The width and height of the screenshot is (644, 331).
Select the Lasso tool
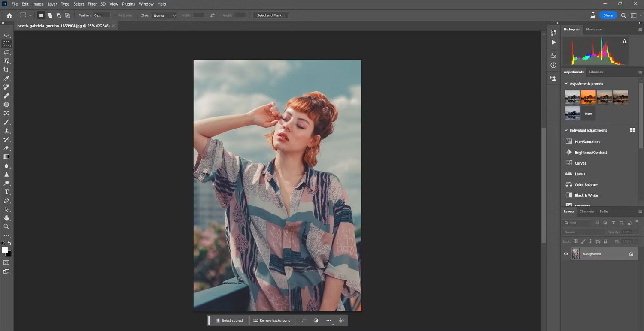[x=6, y=52]
